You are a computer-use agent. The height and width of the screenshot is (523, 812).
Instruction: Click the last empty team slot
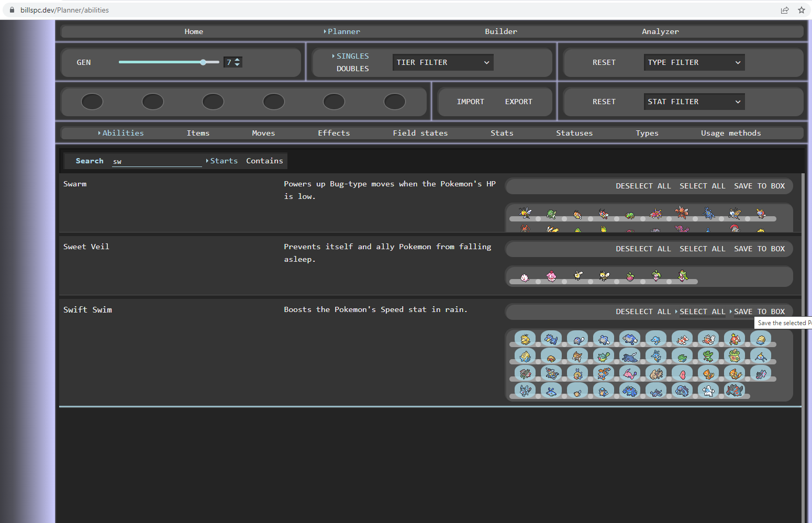tap(395, 102)
